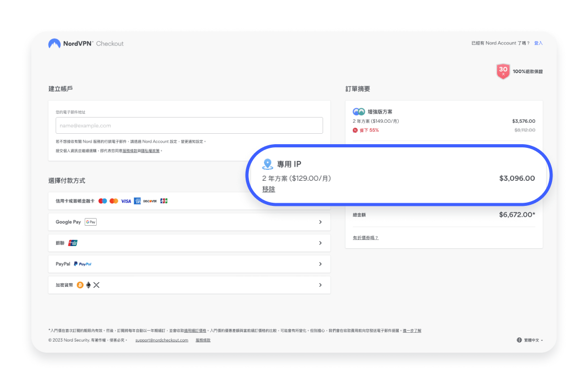Viewport: 588px width, 384px height.
Task: Click the Checkout text beside logo
Action: tap(110, 43)
